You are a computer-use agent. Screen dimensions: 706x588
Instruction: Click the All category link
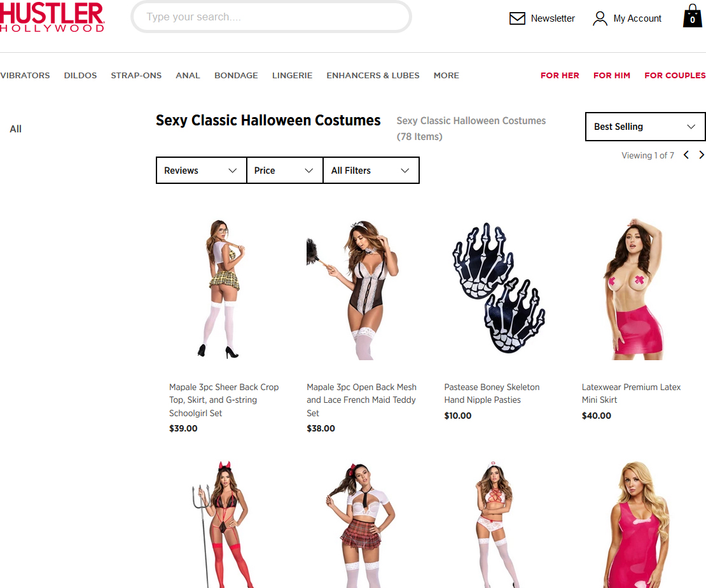tap(16, 129)
